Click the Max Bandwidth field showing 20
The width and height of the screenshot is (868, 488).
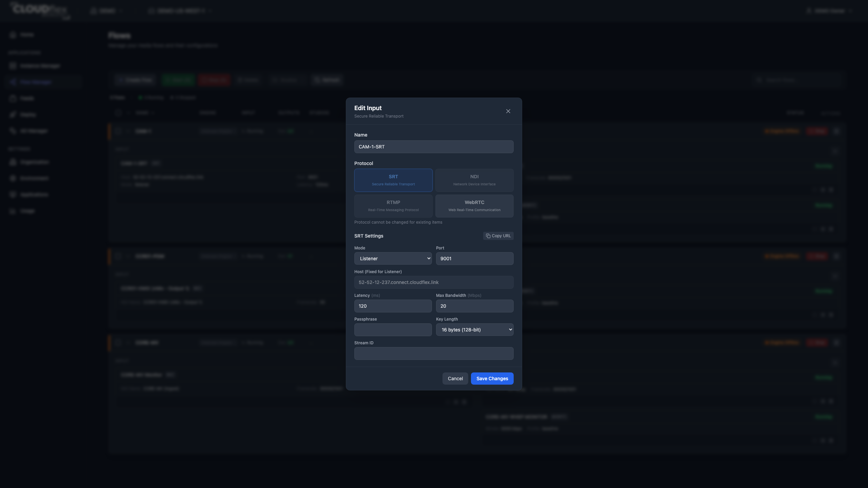474,306
